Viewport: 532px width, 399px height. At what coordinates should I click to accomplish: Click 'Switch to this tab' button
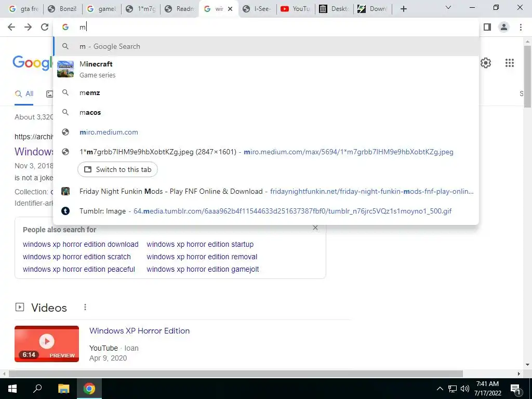[117, 169]
